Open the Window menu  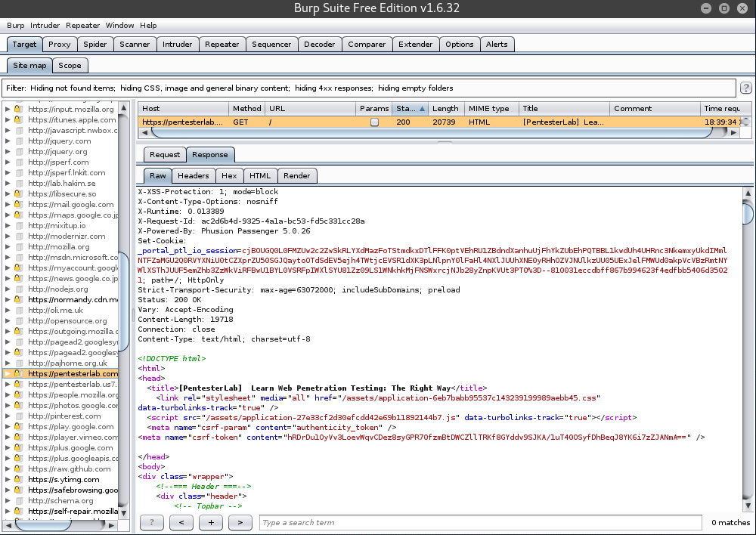(x=119, y=26)
